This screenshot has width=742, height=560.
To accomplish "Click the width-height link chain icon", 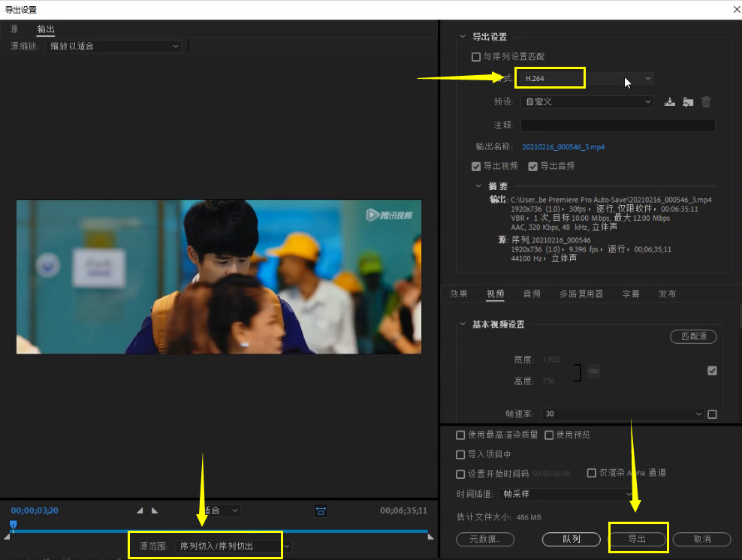I will [593, 372].
